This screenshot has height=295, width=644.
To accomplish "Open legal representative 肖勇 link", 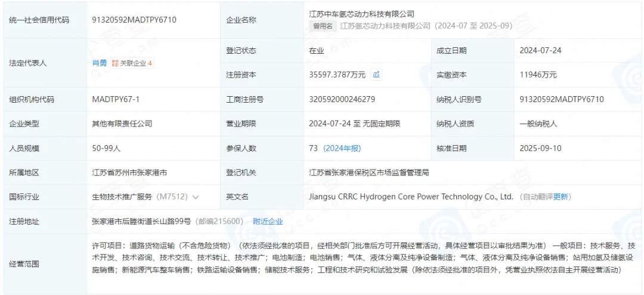I will point(100,63).
